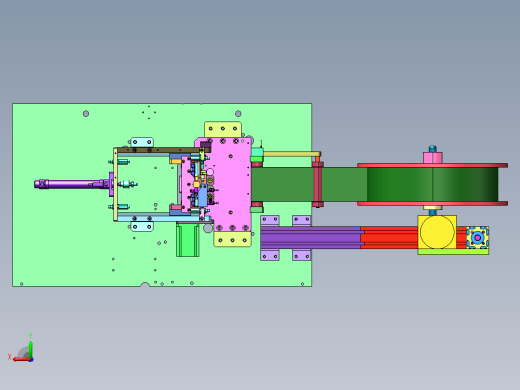
Task: Select the yellow bracket above the pink plate
Action: click(x=223, y=129)
